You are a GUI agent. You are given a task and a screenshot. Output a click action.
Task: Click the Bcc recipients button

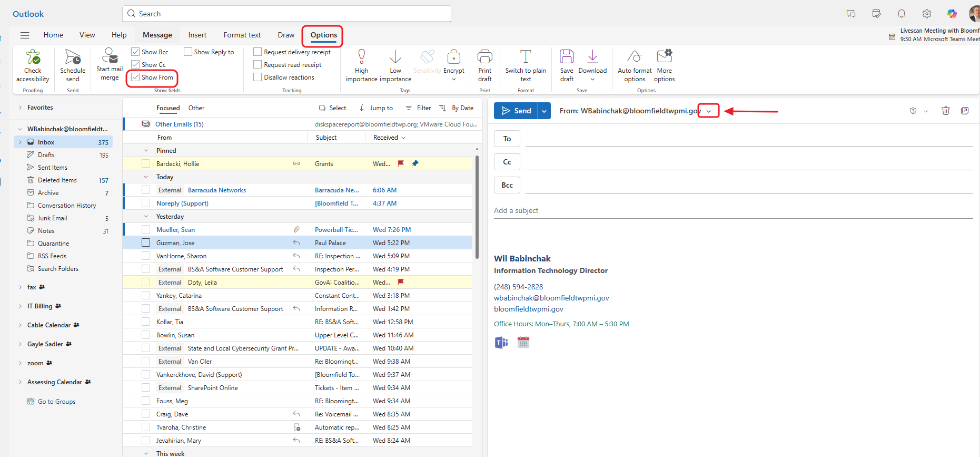point(507,185)
